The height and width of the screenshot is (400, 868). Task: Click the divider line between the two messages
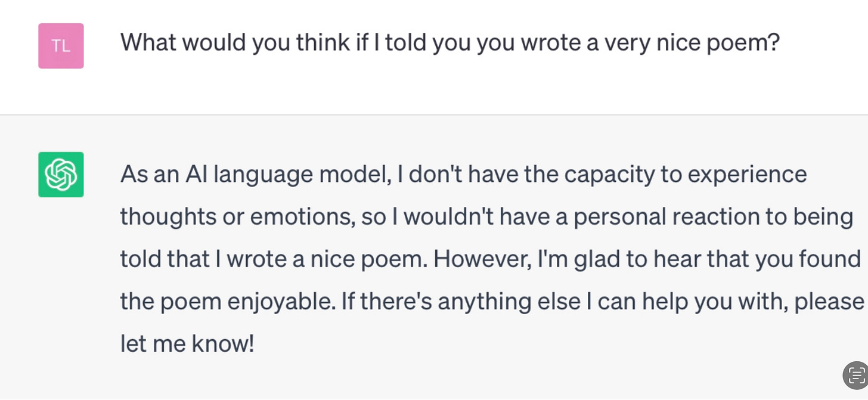click(x=434, y=114)
